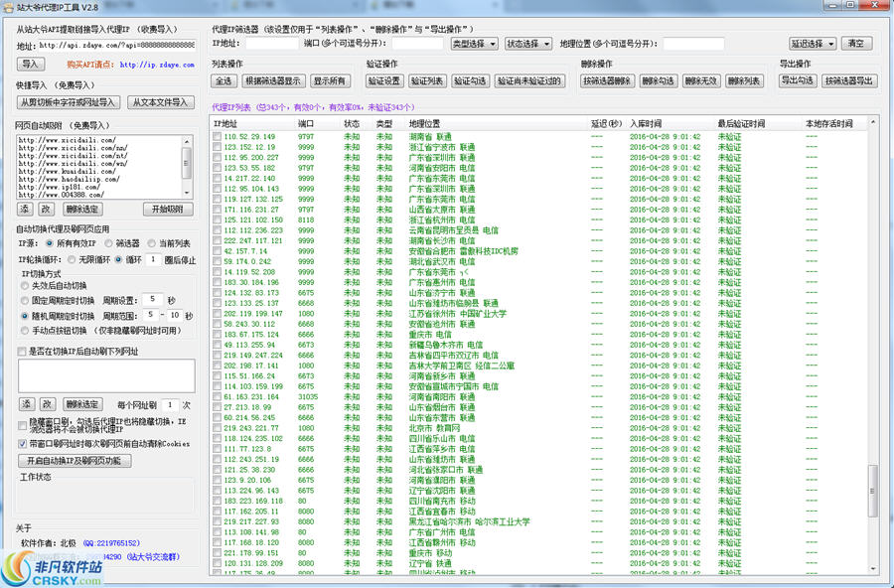Click 删除列表 button
894x588 pixels.
744,81
